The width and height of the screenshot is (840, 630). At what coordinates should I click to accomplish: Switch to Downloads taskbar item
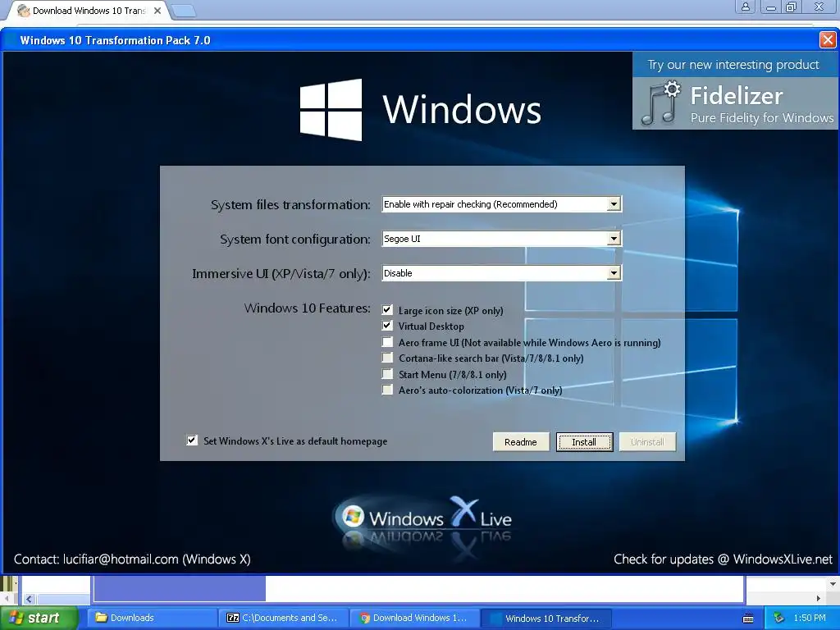coord(152,618)
